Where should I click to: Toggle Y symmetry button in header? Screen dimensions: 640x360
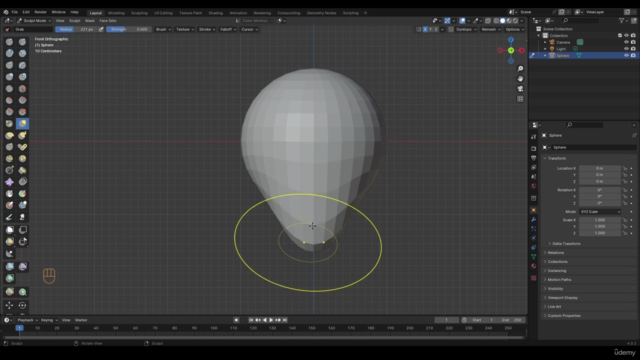431,29
